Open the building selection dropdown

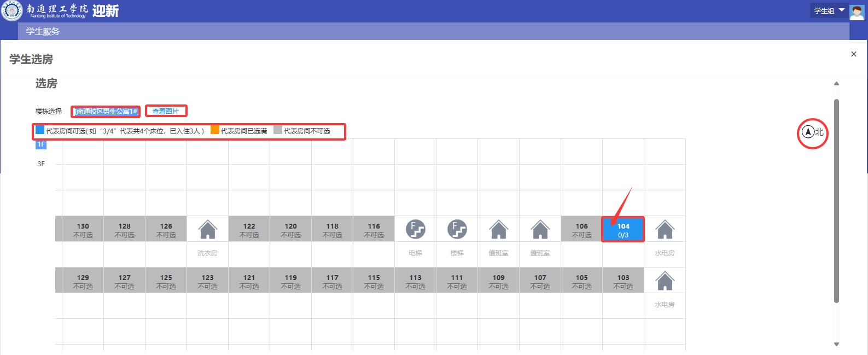point(106,112)
